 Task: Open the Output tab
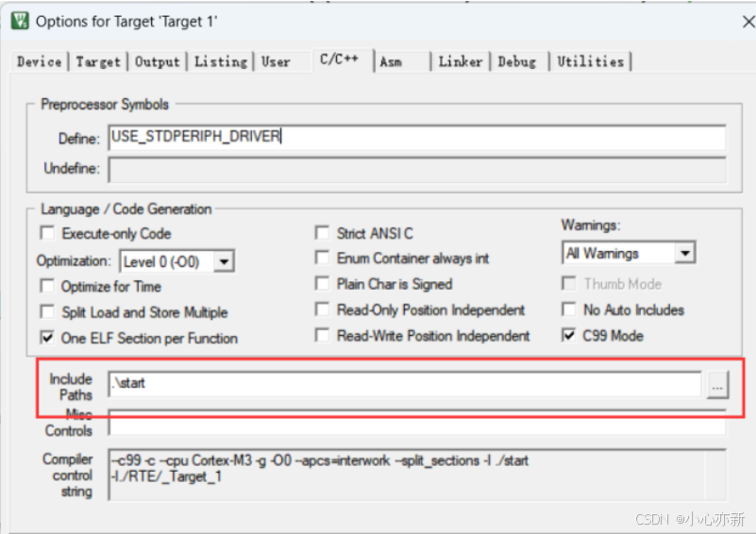coord(158,61)
